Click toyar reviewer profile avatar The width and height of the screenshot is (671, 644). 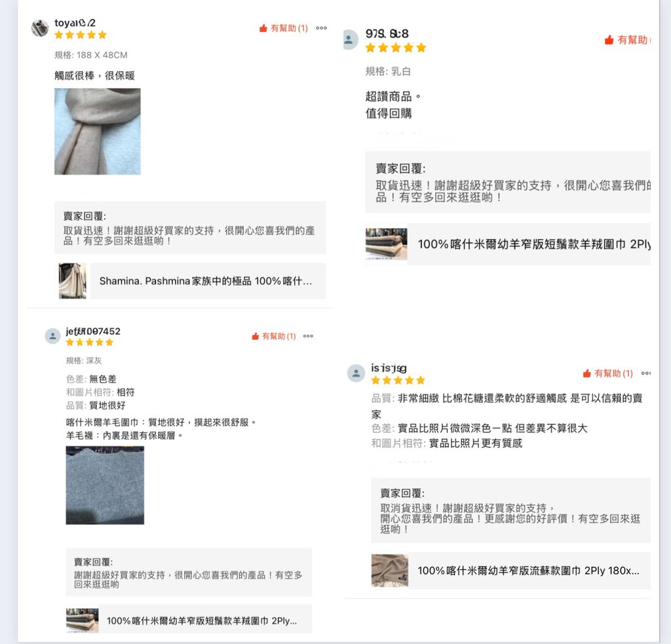40,28
